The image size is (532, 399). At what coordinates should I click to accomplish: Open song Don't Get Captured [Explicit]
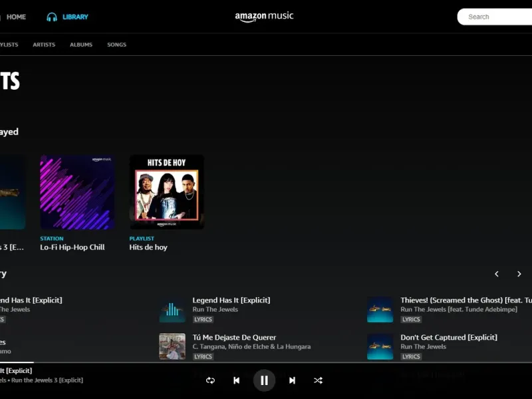click(449, 338)
